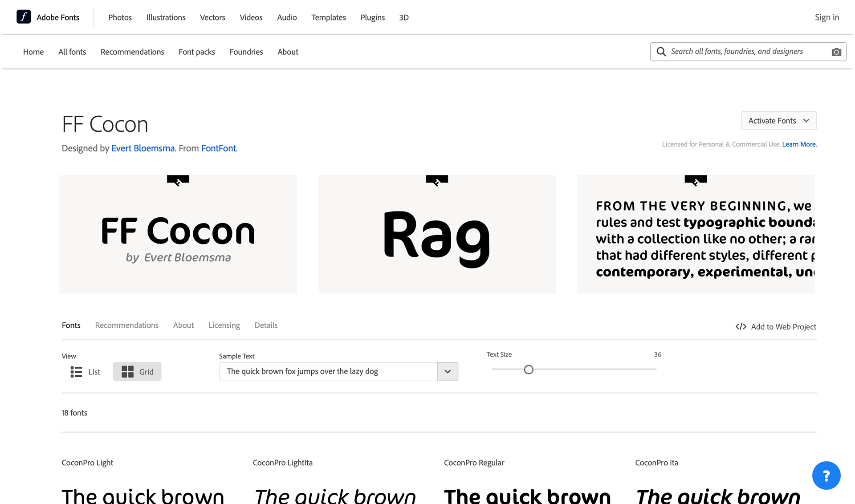855x504 pixels.
Task: Click pin icon above paragraph specimen
Action: [696, 180]
